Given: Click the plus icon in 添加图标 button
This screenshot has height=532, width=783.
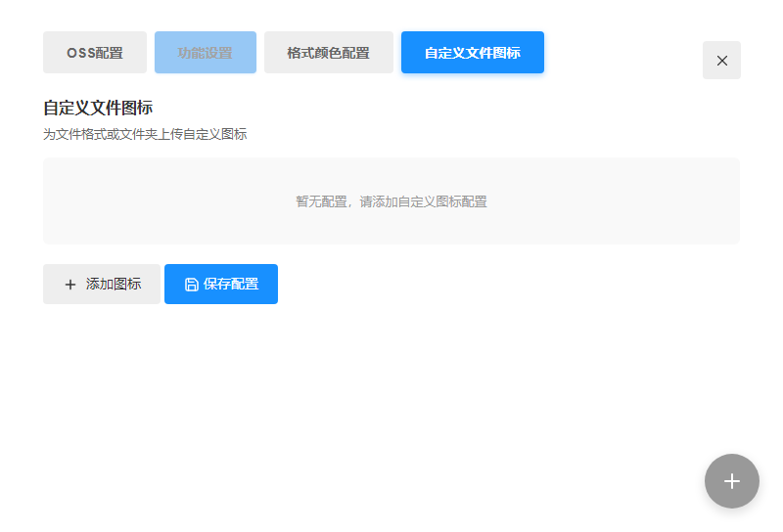Looking at the screenshot, I should click(x=70, y=285).
